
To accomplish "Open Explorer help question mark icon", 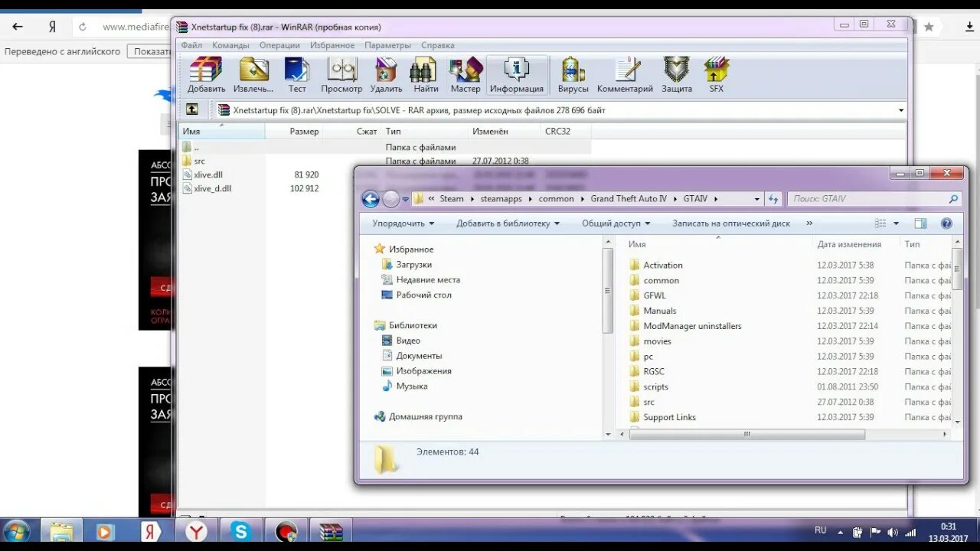I will (x=946, y=223).
